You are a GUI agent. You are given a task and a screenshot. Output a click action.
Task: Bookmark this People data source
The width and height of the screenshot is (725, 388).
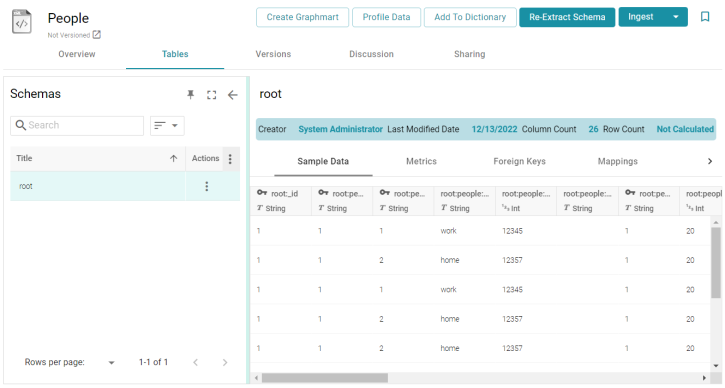point(705,17)
